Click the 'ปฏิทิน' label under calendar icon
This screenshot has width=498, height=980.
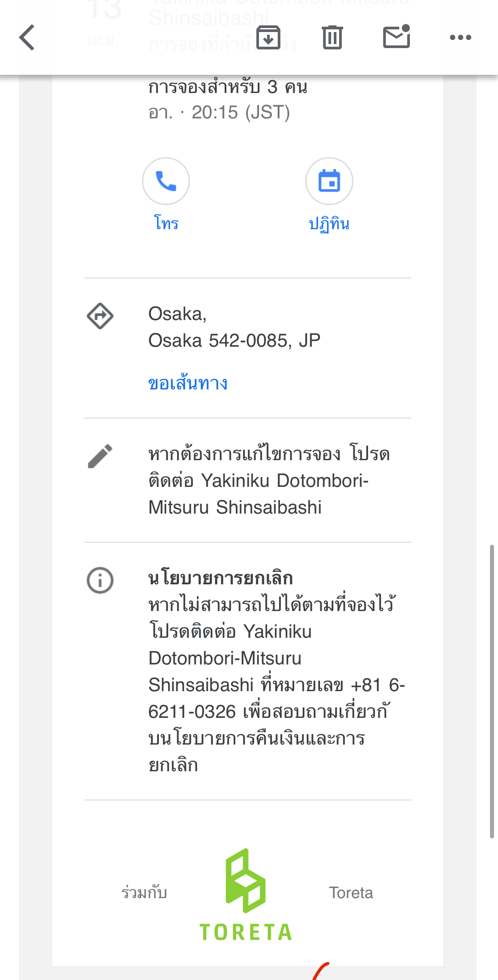(x=329, y=224)
